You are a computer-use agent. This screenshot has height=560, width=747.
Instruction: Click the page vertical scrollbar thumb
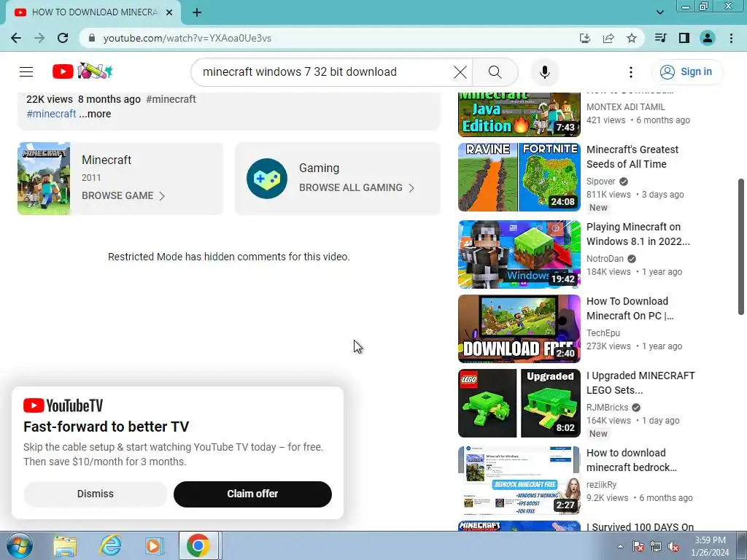[741, 246]
